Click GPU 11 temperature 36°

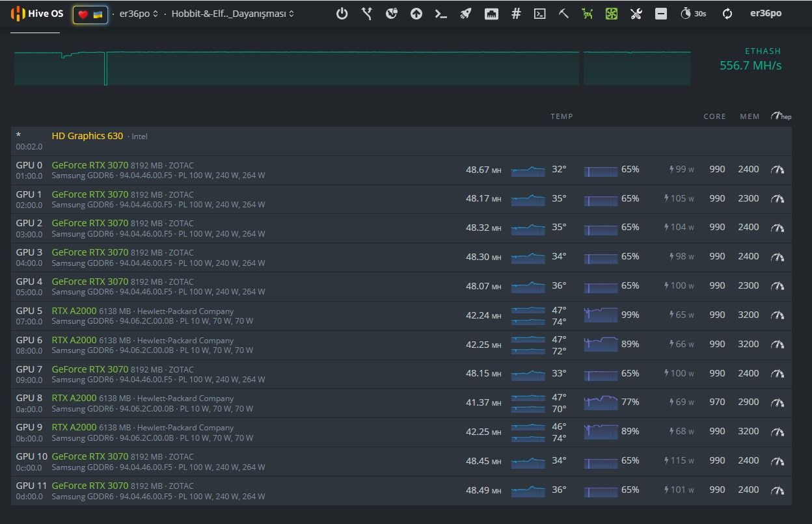559,490
